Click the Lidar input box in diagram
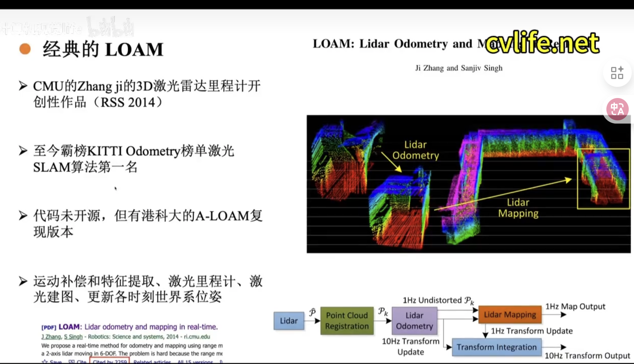 288,321
